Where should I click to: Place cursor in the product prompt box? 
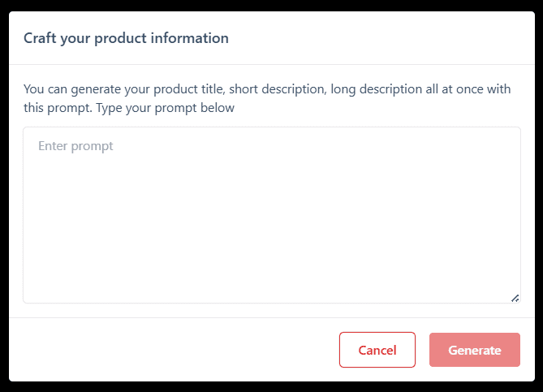coord(271,215)
